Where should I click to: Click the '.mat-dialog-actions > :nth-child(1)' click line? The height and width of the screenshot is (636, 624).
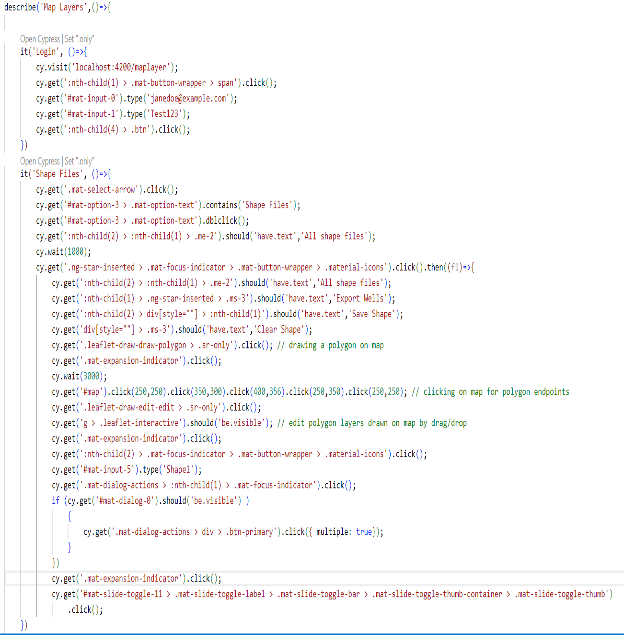(x=204, y=486)
